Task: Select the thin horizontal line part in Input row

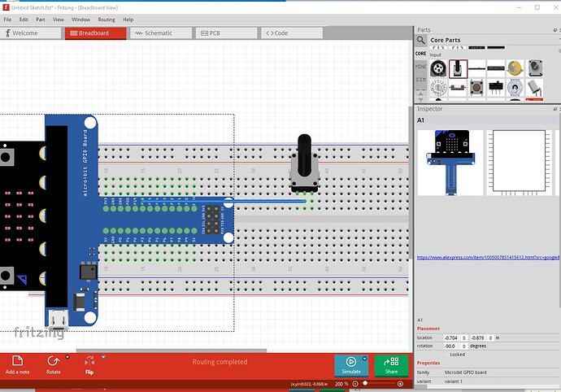Action: click(x=476, y=68)
